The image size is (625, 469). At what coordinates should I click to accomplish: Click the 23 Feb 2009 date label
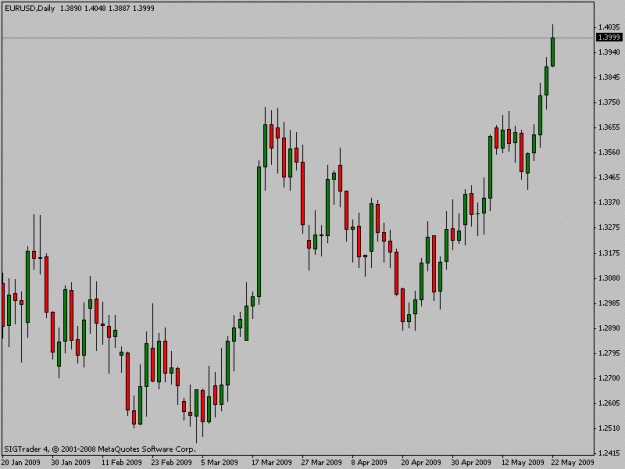171,463
